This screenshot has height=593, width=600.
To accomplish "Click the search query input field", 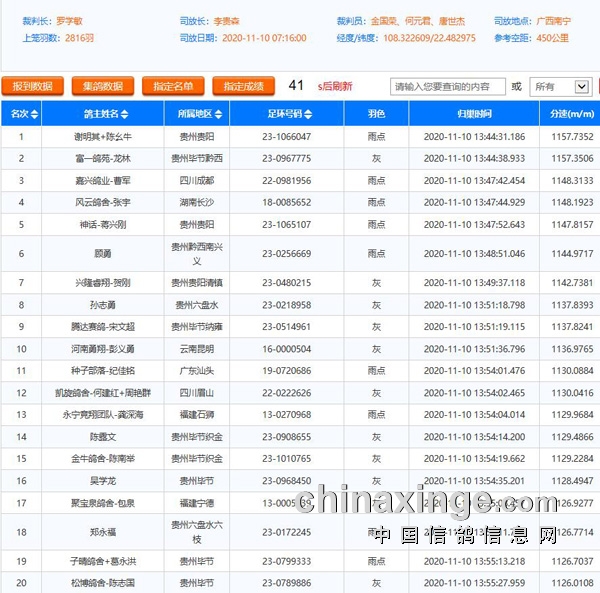I will 447,87.
